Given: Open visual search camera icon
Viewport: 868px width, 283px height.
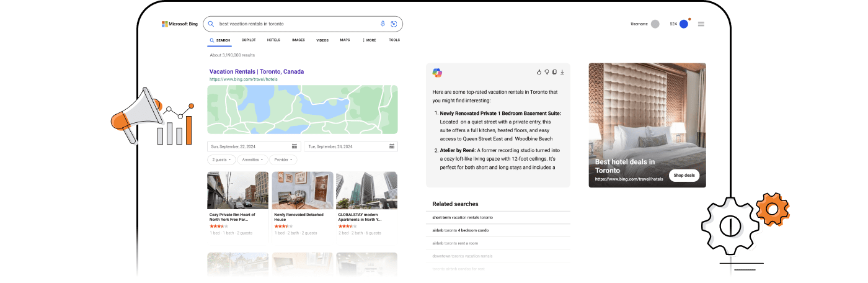Looking at the screenshot, I should 394,24.
